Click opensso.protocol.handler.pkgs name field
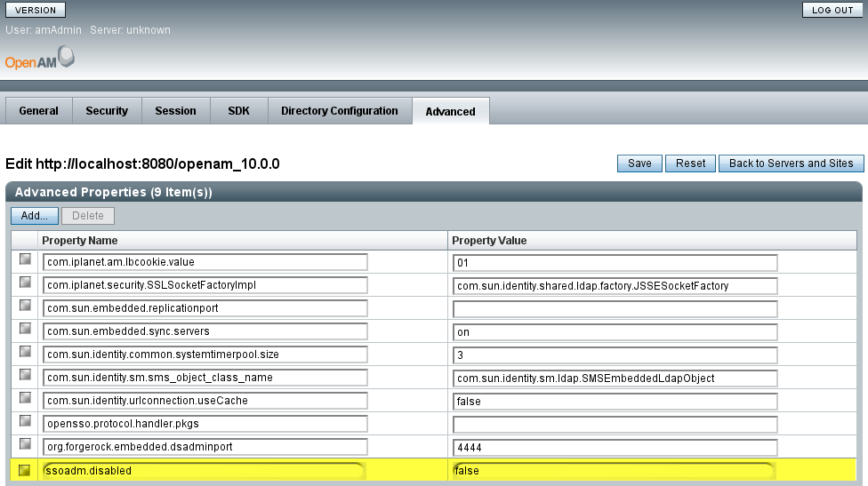The width and height of the screenshot is (868, 486). (205, 425)
